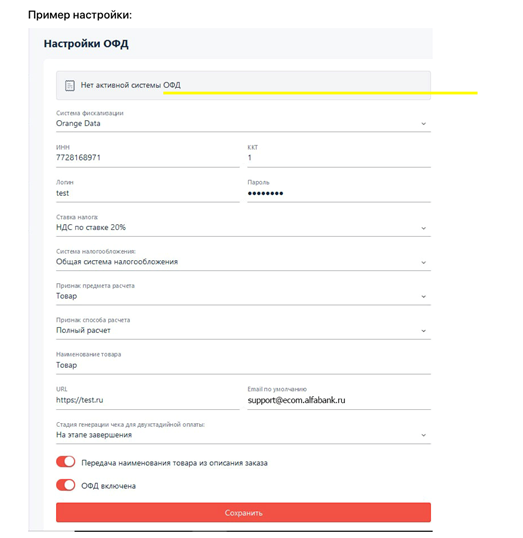This screenshot has height=538, width=523.
Task: Expand the Ставка налога dropdown
Action: click(x=243, y=225)
